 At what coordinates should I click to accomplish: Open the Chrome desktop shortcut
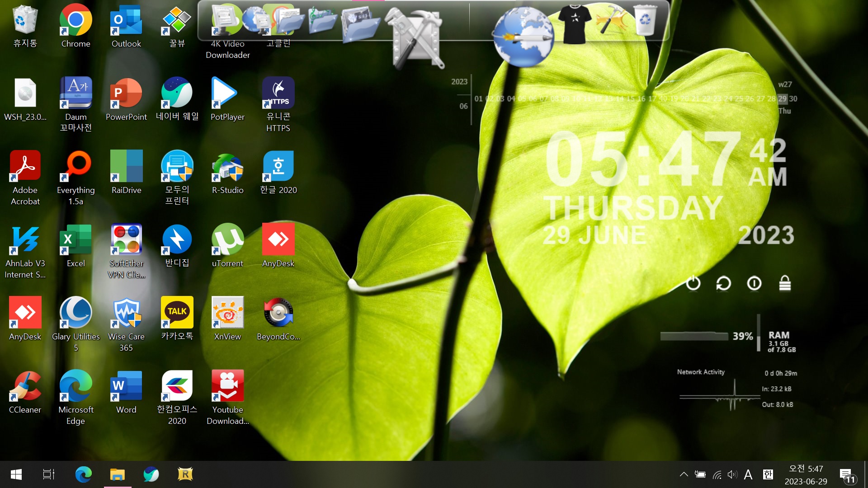(75, 26)
